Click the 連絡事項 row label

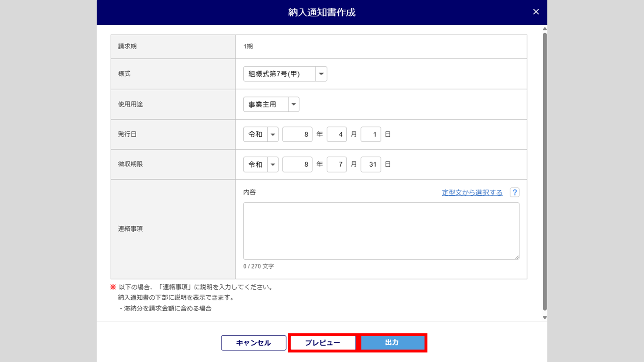point(130,229)
